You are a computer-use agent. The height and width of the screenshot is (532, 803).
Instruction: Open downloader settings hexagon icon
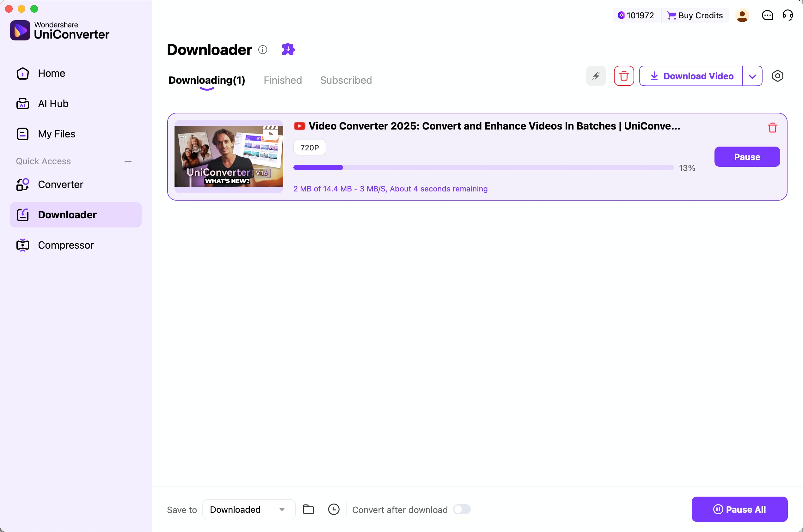point(777,76)
